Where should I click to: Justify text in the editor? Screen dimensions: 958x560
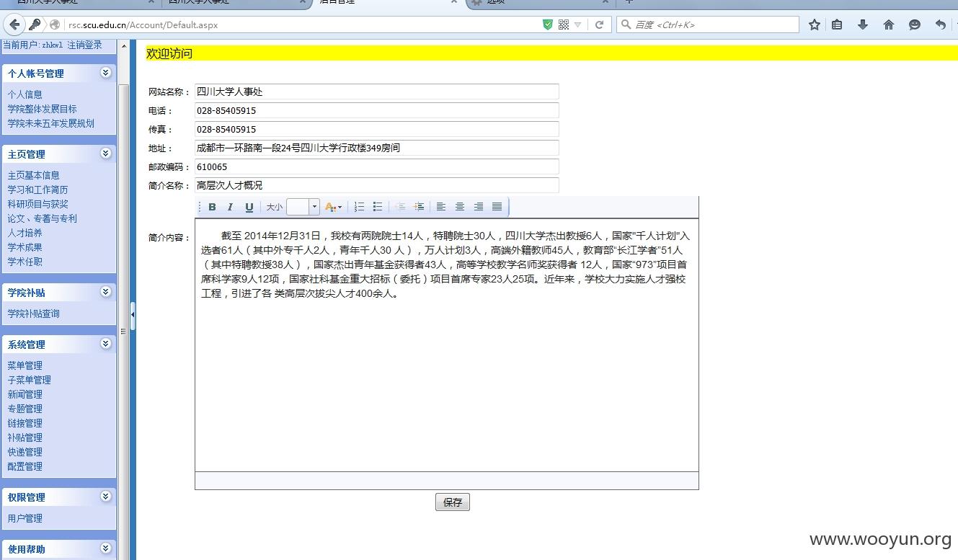click(x=497, y=207)
